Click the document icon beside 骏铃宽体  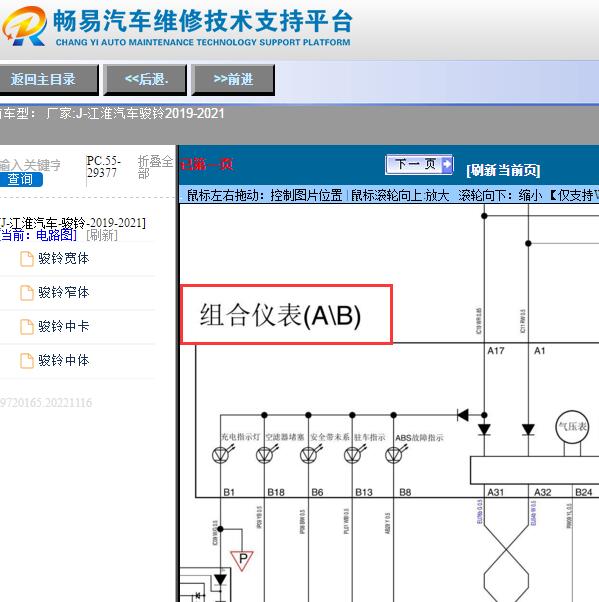(x=26, y=259)
